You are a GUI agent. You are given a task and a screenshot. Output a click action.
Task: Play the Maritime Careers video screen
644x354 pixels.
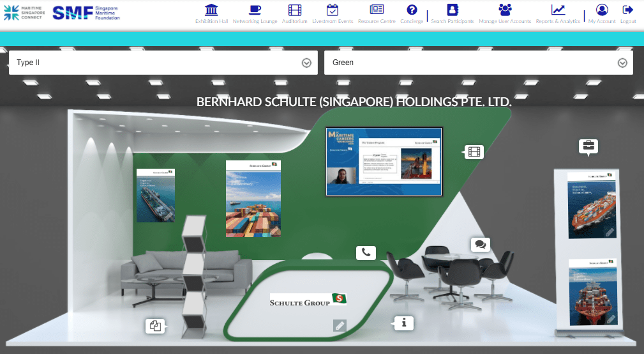(x=384, y=162)
